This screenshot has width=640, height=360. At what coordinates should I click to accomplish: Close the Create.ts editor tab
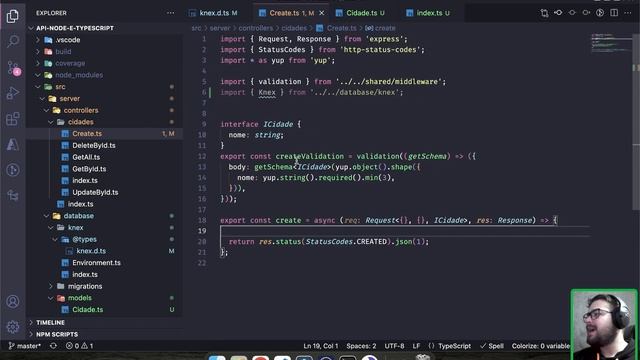[x=322, y=13]
